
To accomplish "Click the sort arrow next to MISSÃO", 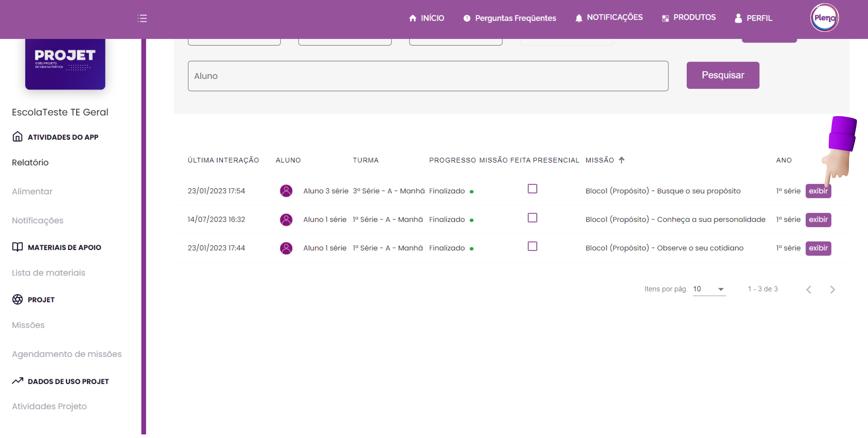I will click(x=622, y=160).
